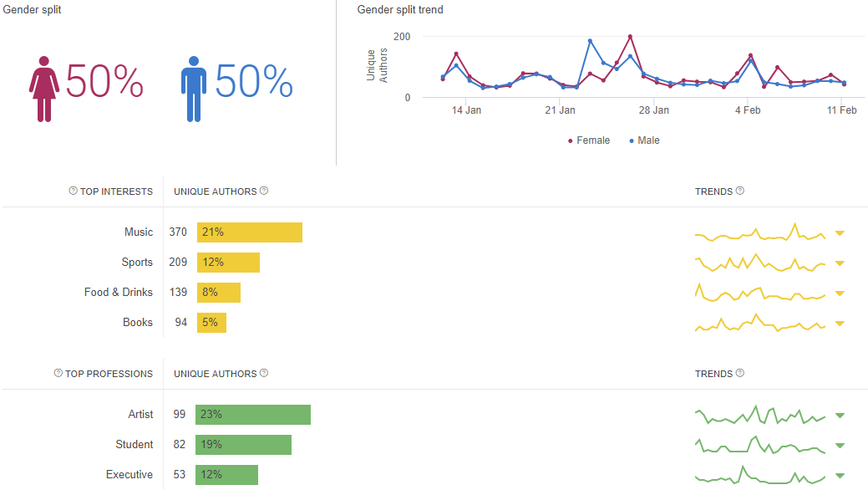Click help icon beside Top Professions
The width and height of the screenshot is (868, 490).
(58, 374)
